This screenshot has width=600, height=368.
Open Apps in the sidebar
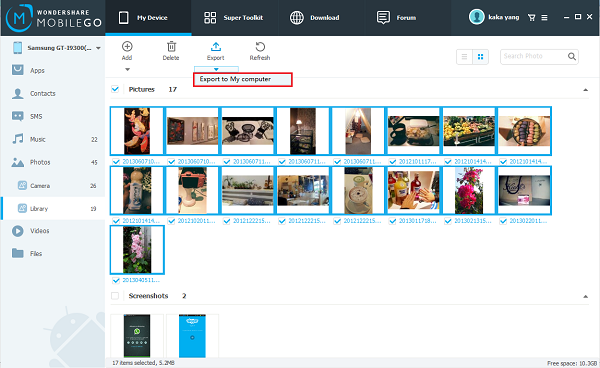[x=52, y=70]
